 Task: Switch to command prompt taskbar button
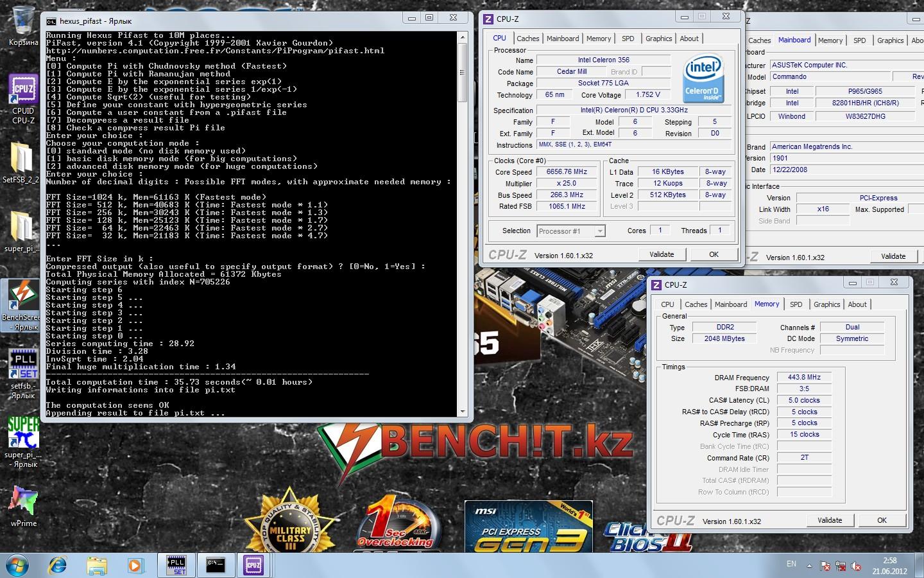coord(215,566)
